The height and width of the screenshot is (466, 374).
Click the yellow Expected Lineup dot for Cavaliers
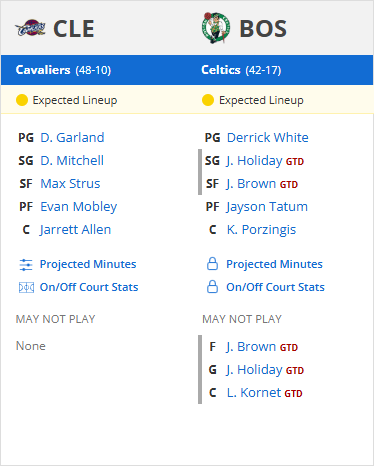(x=22, y=100)
